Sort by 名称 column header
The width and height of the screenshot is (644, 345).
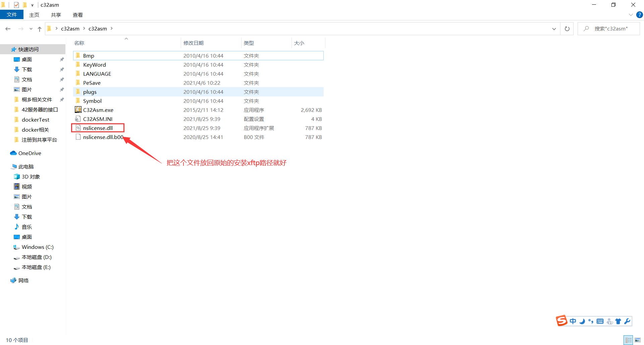tap(79, 43)
